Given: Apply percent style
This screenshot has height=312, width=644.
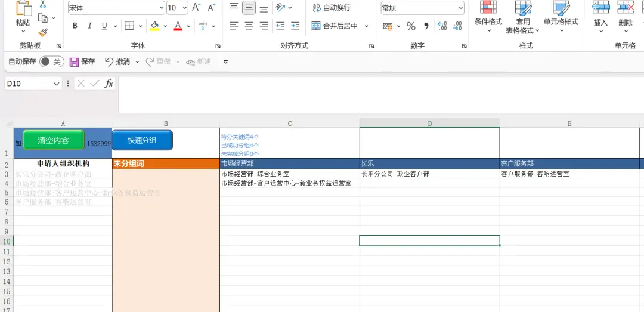Looking at the screenshot, I should 411,26.
